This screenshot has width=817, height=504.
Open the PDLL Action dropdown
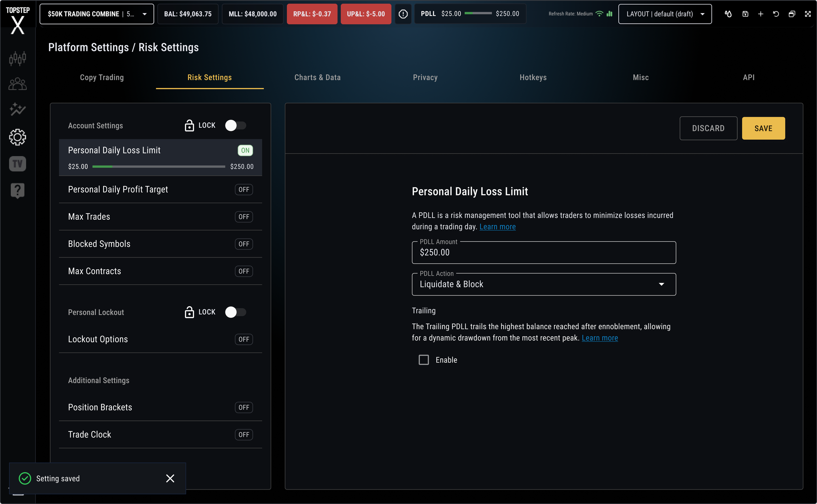(544, 284)
